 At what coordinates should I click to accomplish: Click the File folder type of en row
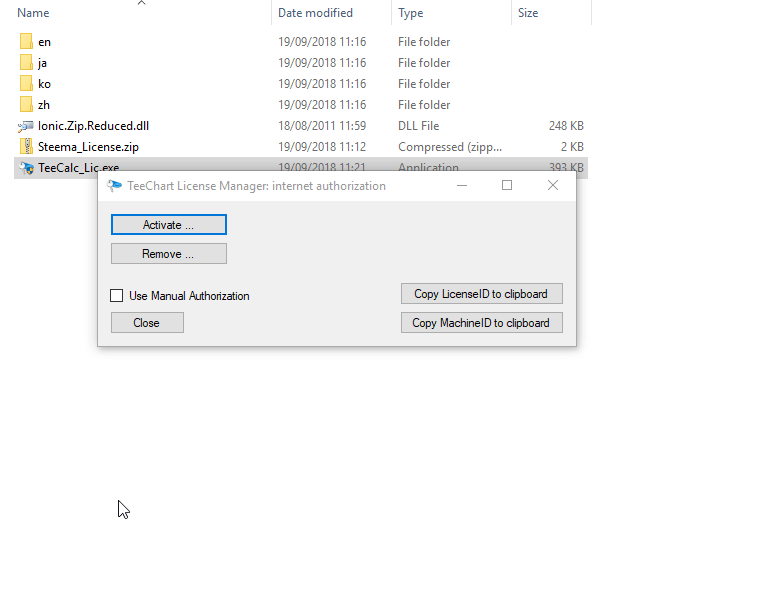(424, 42)
